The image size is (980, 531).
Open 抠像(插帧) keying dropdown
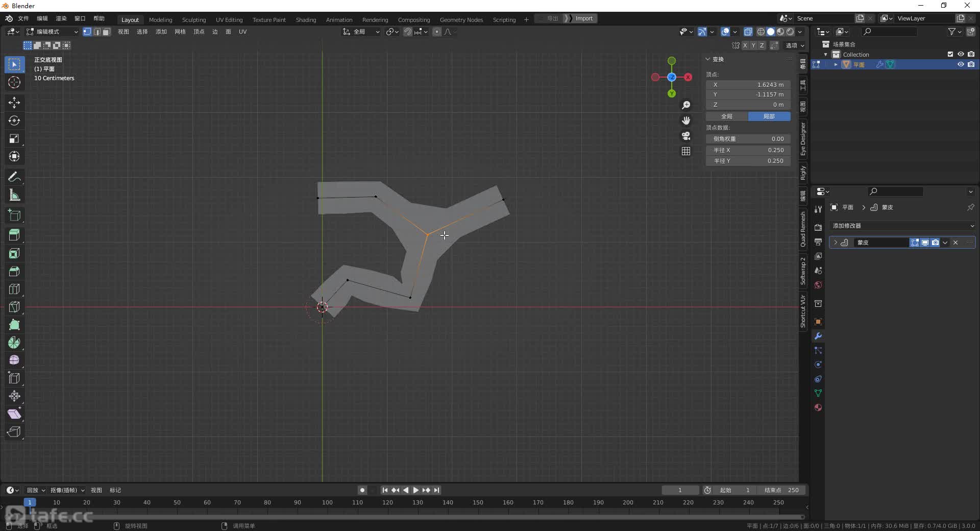(67, 490)
